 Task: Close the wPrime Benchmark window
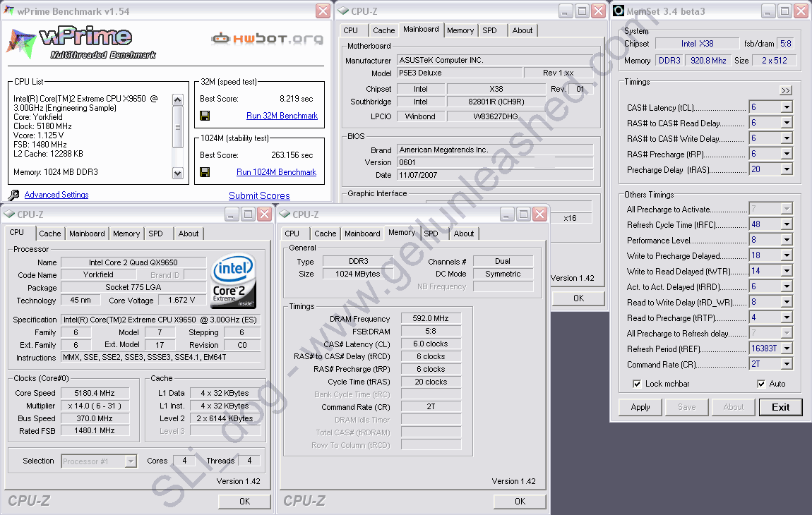tap(323, 11)
